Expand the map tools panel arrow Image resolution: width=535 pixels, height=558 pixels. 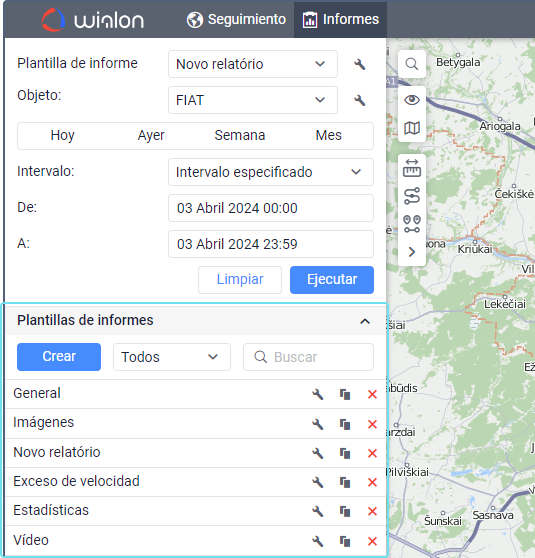[x=412, y=252]
